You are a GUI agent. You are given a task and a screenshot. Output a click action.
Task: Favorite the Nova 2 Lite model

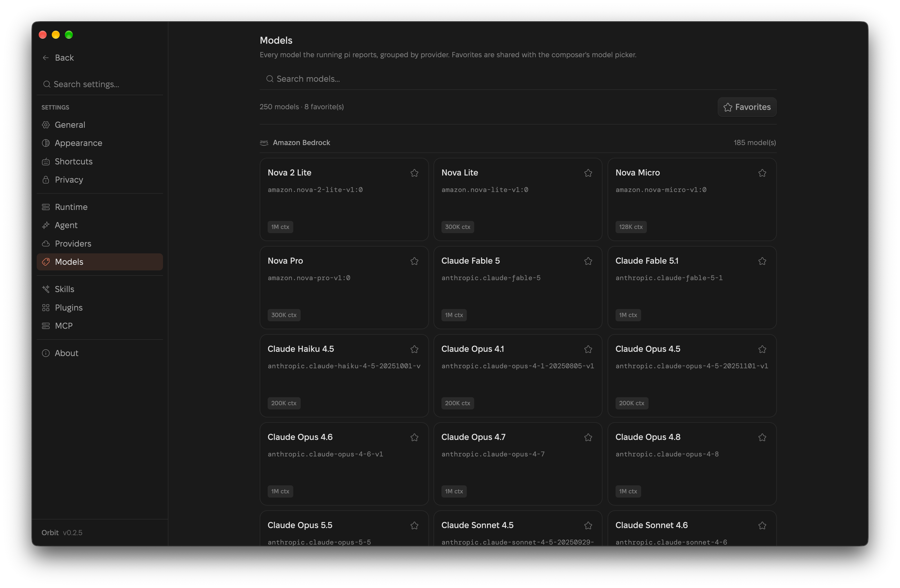coord(414,173)
